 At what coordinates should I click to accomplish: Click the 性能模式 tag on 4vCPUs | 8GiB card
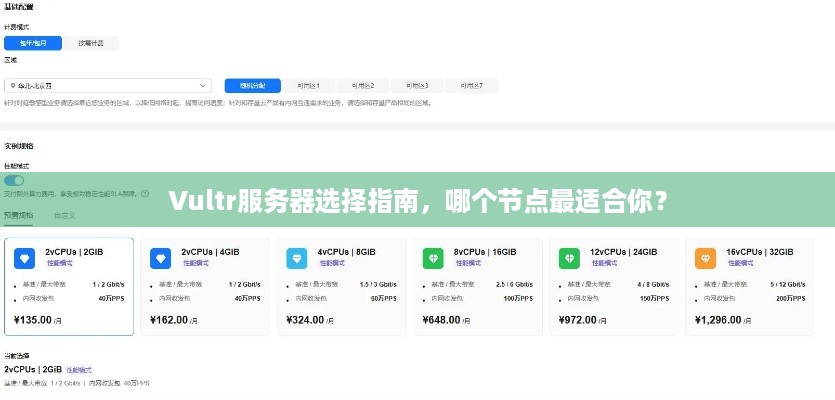click(332, 263)
